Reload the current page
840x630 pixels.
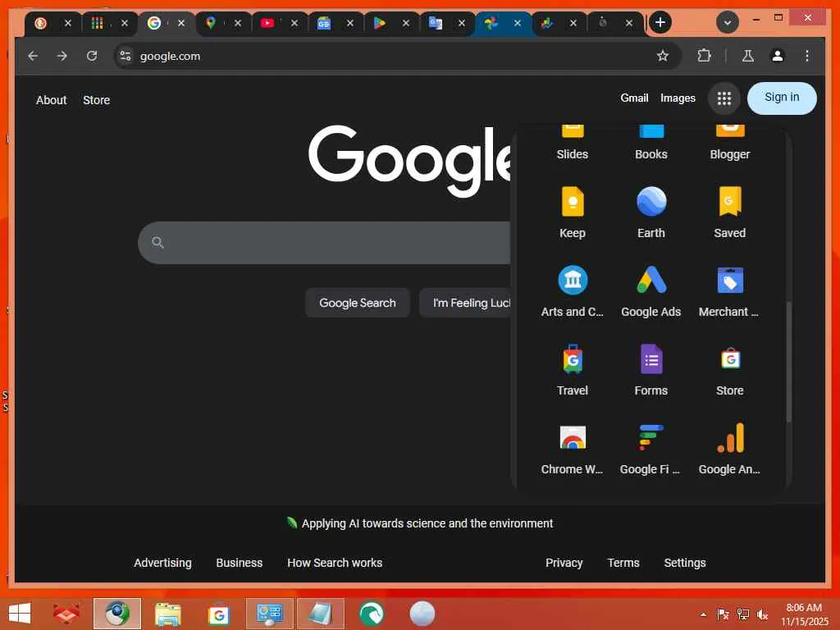tap(92, 56)
